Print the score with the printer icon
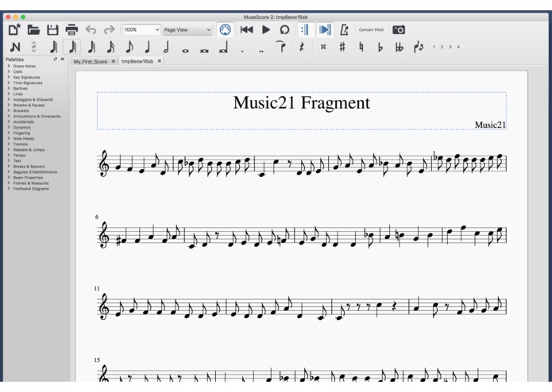 coord(71,30)
